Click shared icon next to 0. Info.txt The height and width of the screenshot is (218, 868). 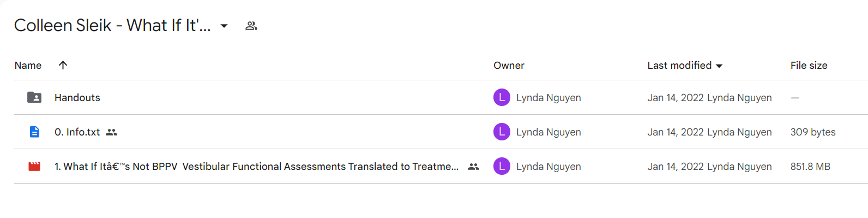(x=111, y=132)
